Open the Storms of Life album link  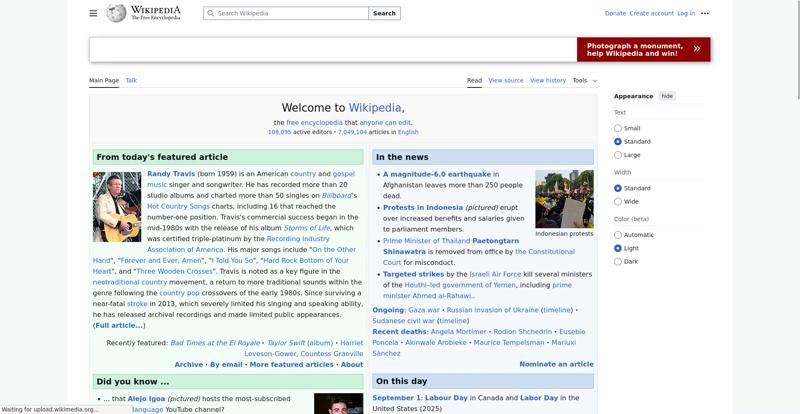point(307,228)
